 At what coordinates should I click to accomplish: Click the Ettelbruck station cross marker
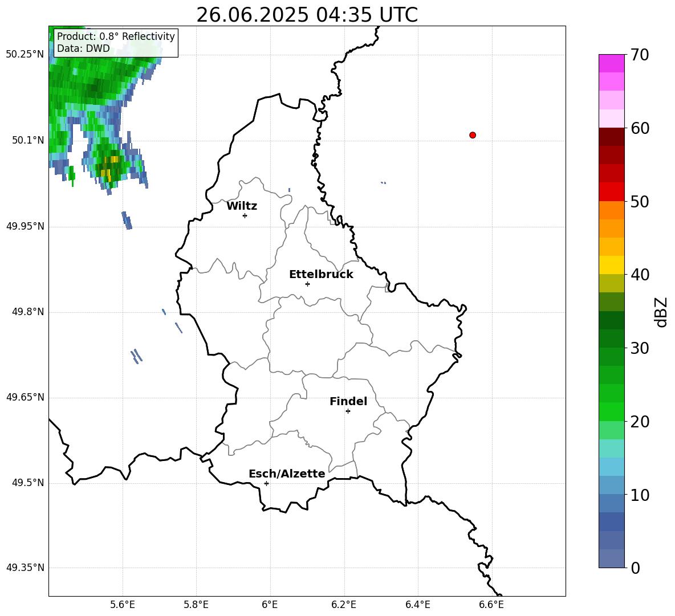(307, 284)
